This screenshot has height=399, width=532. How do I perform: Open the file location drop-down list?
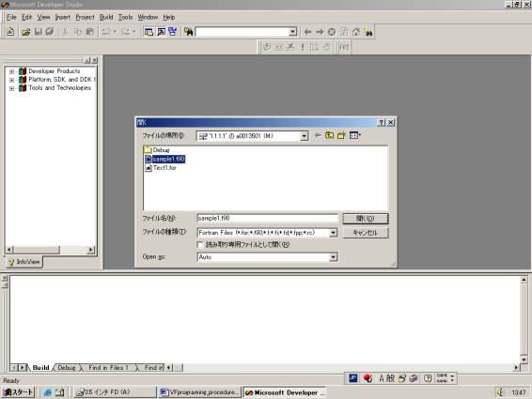point(305,136)
